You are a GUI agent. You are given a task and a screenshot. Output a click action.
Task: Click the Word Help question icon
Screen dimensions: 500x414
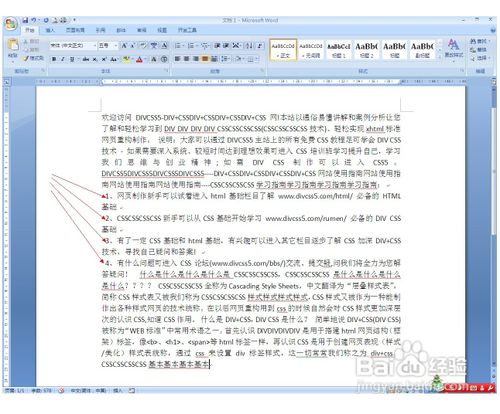coord(493,30)
